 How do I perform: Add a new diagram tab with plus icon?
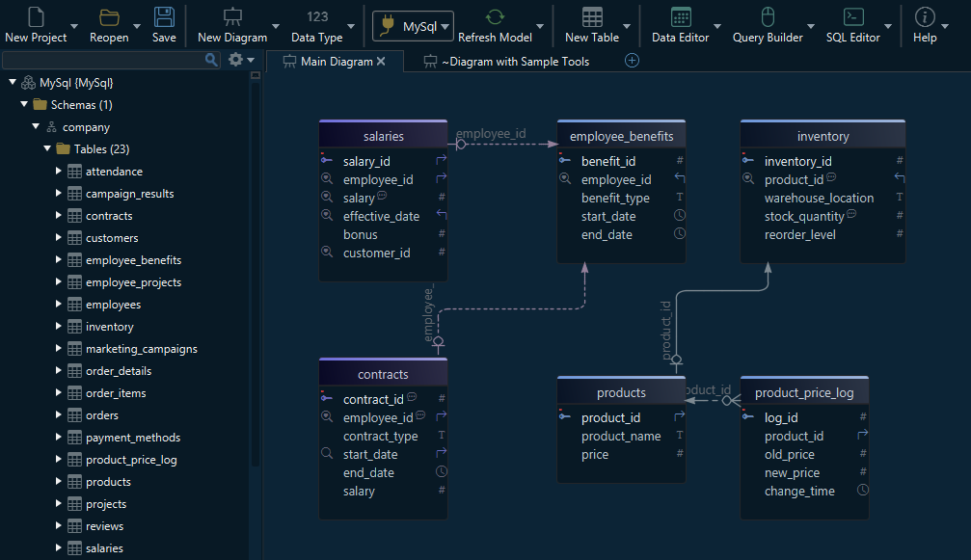pyautogui.click(x=632, y=61)
